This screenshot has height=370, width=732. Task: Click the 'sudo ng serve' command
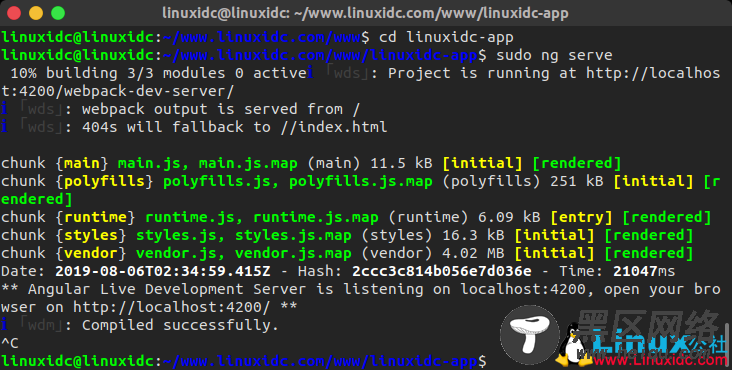click(554, 55)
